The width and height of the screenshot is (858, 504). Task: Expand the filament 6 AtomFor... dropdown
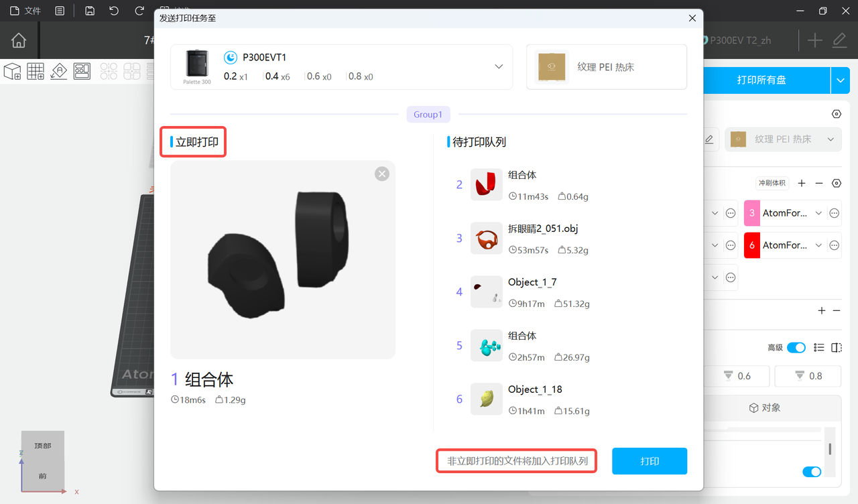(x=818, y=245)
